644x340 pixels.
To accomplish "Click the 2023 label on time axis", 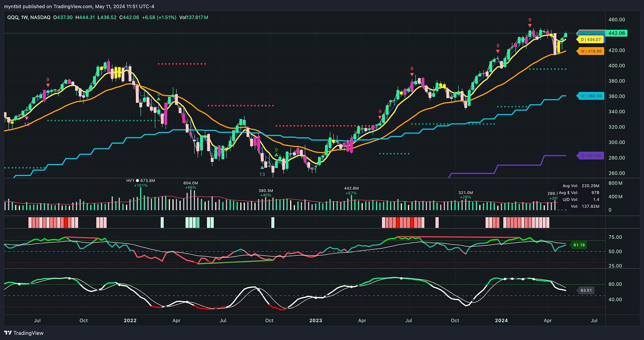I will (315, 320).
